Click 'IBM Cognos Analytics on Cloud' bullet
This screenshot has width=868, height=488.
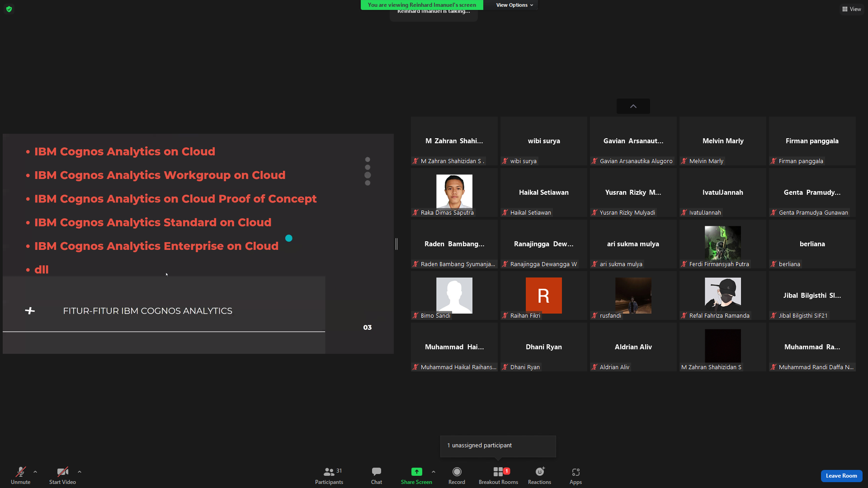(125, 151)
